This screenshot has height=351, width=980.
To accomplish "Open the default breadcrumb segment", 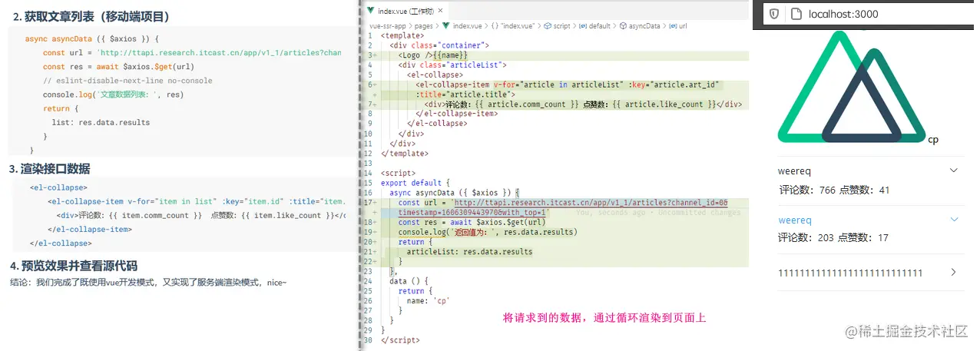I will coord(599,25).
